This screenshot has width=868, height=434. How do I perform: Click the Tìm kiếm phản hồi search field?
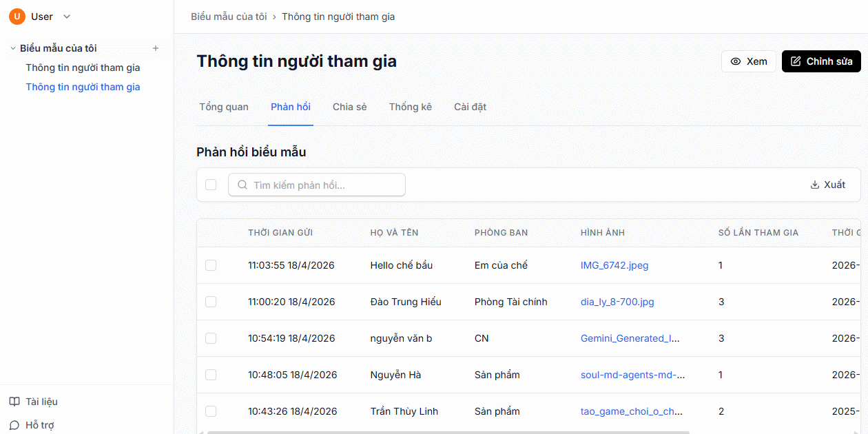tap(317, 185)
